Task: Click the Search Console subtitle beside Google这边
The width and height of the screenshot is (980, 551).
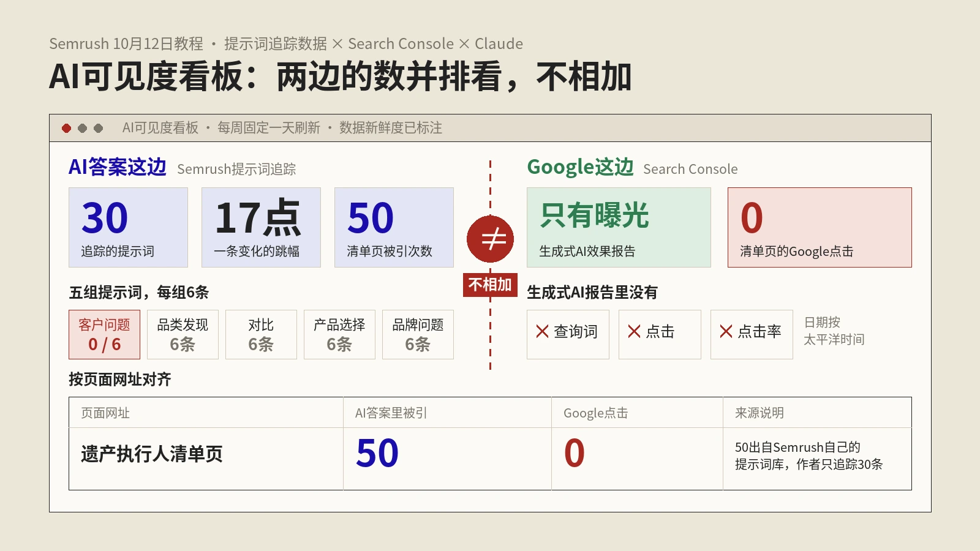Action: tap(690, 170)
